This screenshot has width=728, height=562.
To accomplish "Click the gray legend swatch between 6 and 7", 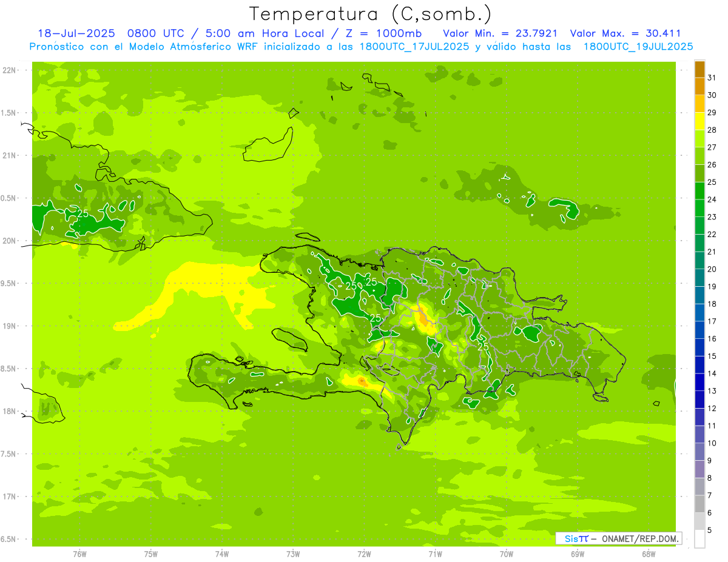I will pyautogui.click(x=699, y=504).
